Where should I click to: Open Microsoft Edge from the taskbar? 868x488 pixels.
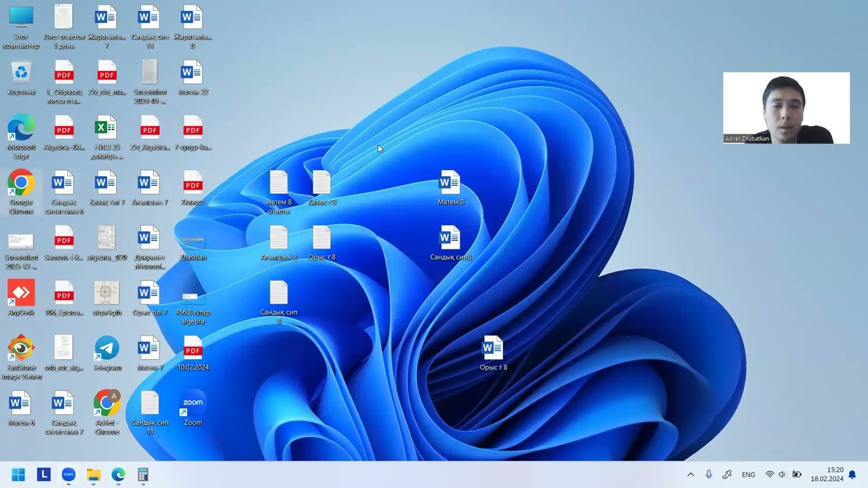[x=118, y=474]
